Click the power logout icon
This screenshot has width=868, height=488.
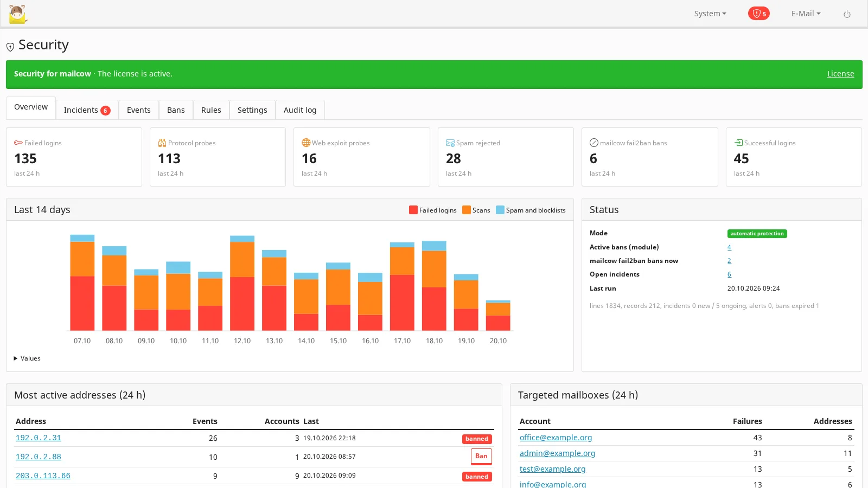click(847, 14)
